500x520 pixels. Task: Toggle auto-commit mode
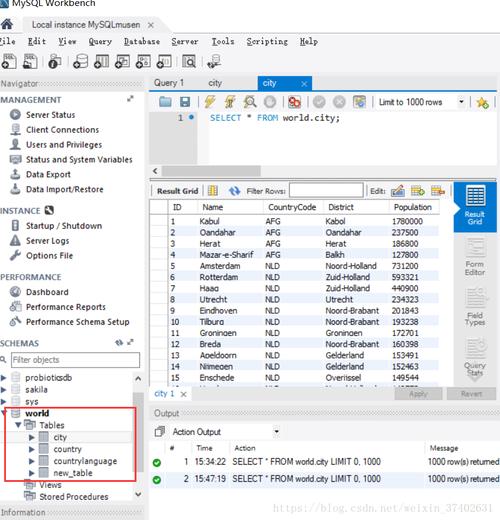point(359,102)
